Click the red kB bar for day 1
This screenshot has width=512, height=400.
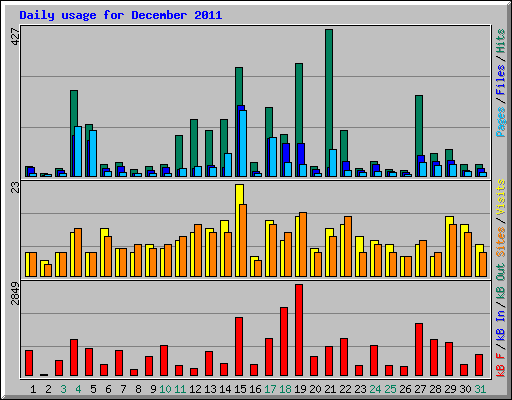pos(29,363)
